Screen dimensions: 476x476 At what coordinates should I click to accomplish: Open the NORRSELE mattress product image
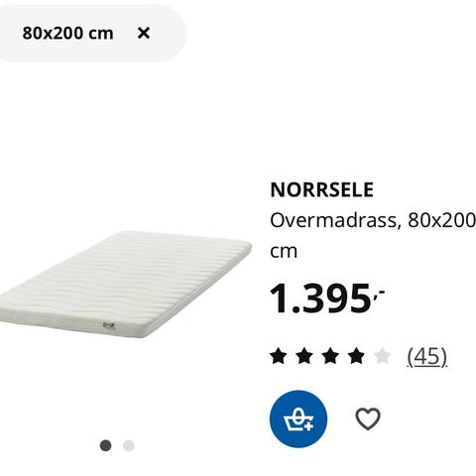tap(125, 285)
